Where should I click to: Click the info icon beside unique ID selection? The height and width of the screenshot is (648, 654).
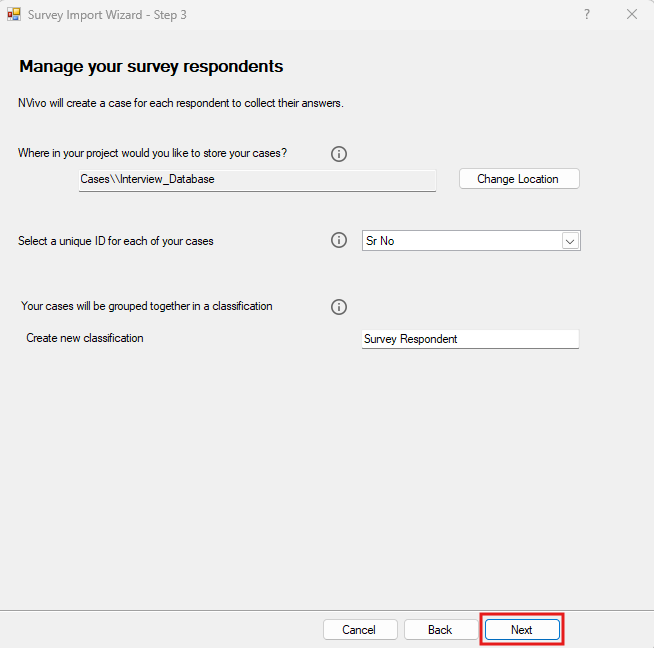[x=339, y=240]
